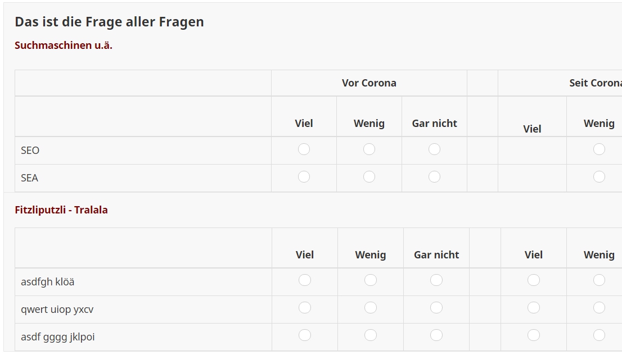This screenshot has width=622, height=364.
Task: Choose Gar nicht for asdfgh klöä row
Action: coord(436,280)
